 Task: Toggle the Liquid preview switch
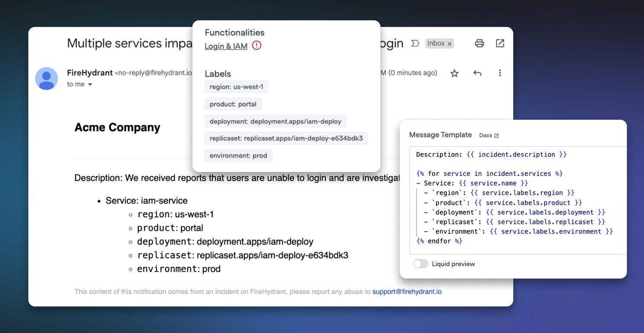point(420,264)
